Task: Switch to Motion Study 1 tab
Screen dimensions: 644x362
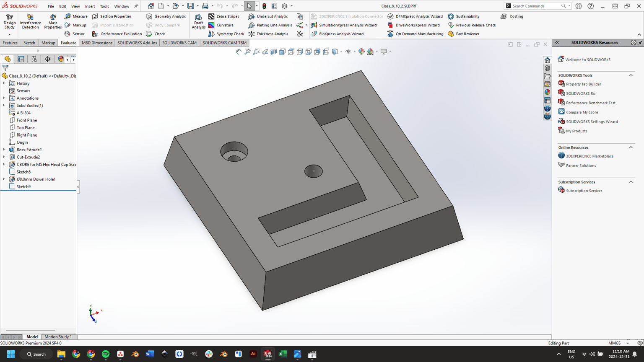Action: 58,337
